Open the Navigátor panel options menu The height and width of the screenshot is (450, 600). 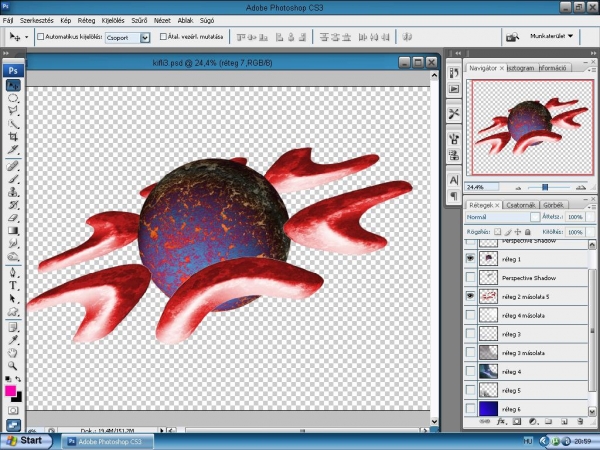[x=592, y=69]
